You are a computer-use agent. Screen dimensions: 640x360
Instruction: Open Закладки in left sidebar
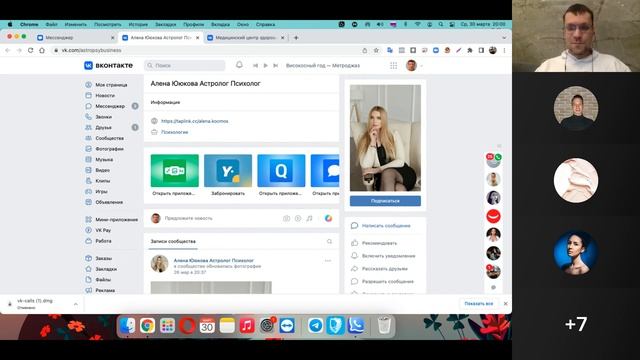(x=101, y=269)
